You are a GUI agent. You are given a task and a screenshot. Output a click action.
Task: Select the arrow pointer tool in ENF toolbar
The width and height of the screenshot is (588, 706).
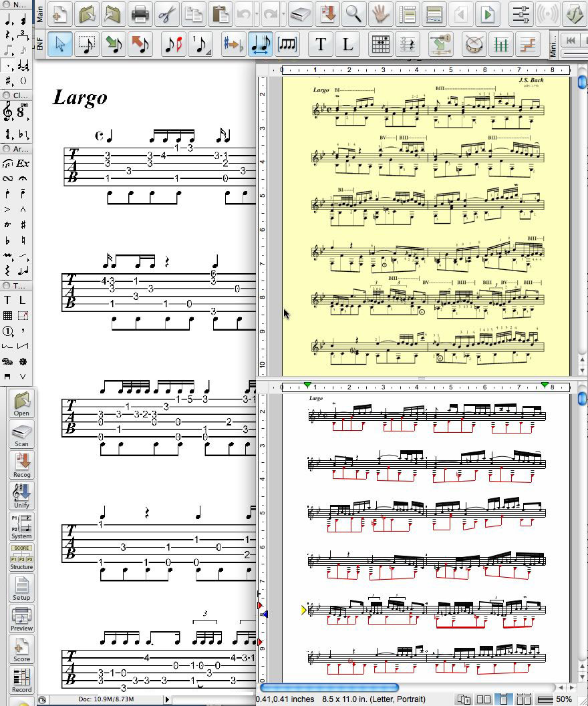coord(59,44)
